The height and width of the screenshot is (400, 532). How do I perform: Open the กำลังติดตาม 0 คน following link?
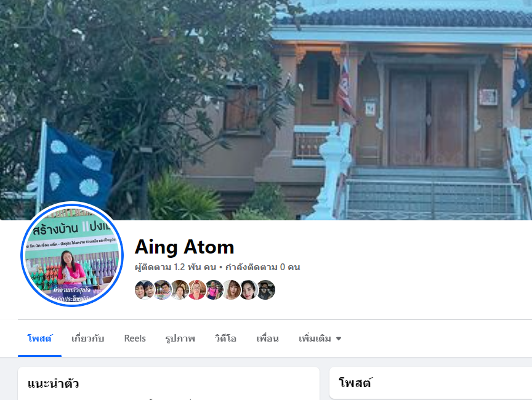pyautogui.click(x=262, y=267)
